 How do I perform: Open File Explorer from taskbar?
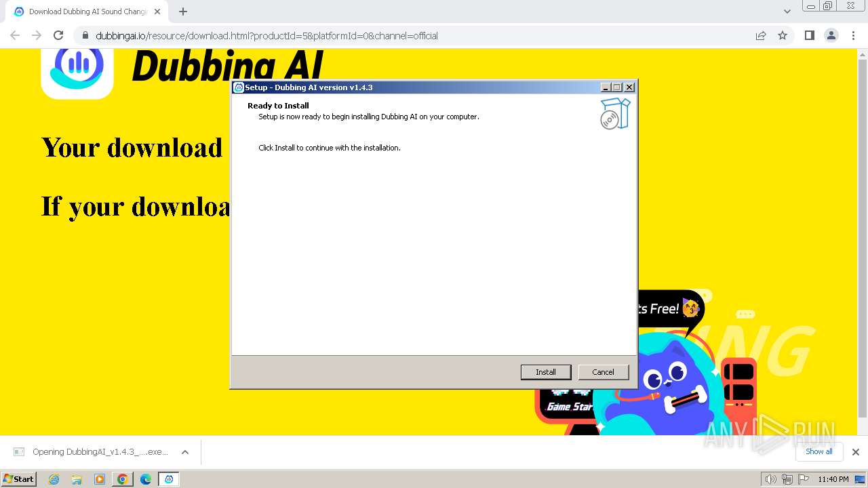pyautogui.click(x=77, y=479)
